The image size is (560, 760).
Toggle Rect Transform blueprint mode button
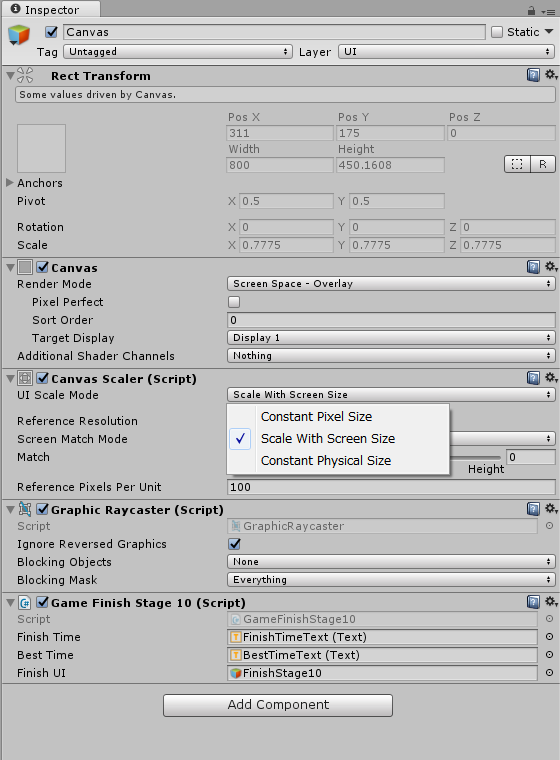[x=517, y=164]
